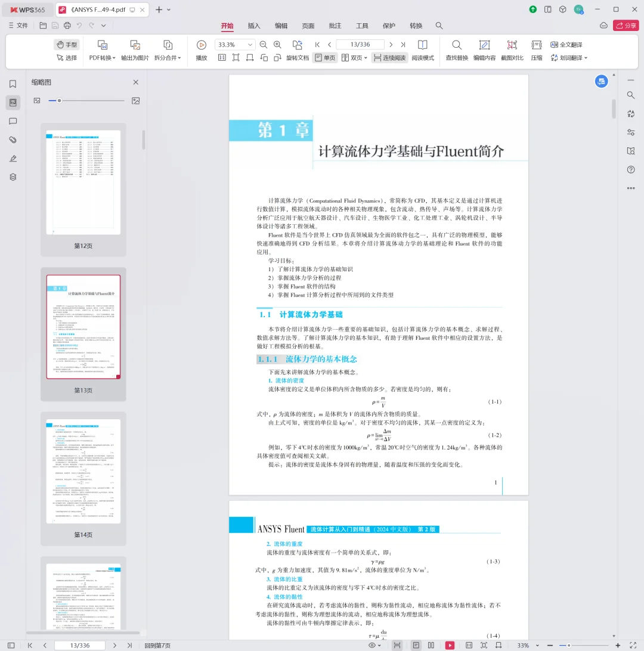Open 阅读模式 reading mode
This screenshot has width=644, height=651.
(423, 50)
